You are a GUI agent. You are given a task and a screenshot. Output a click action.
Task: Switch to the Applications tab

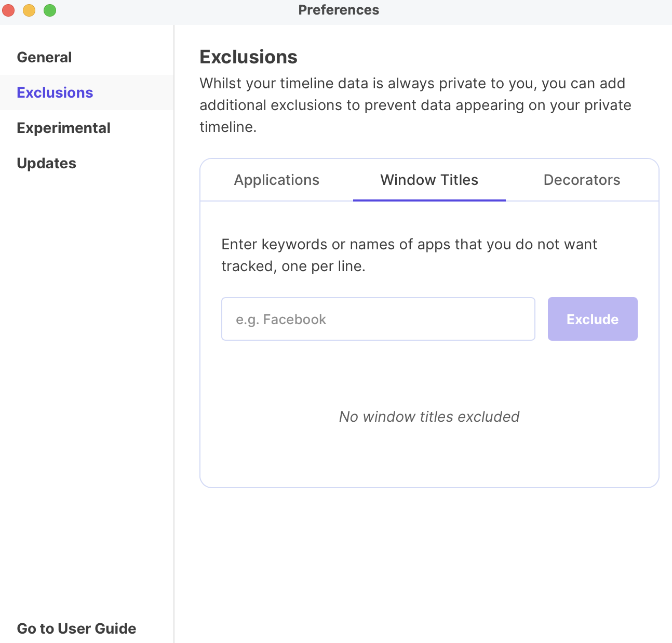point(276,180)
